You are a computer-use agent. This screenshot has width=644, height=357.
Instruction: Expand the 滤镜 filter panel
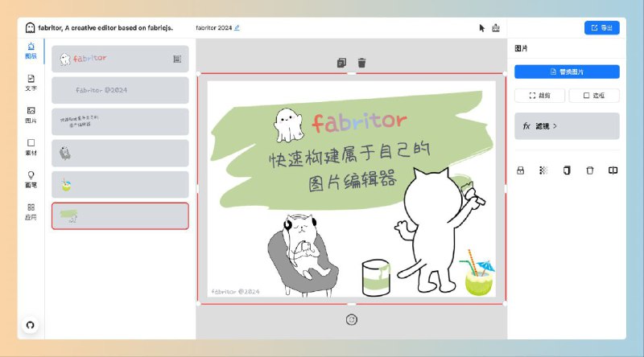pyautogui.click(x=567, y=126)
